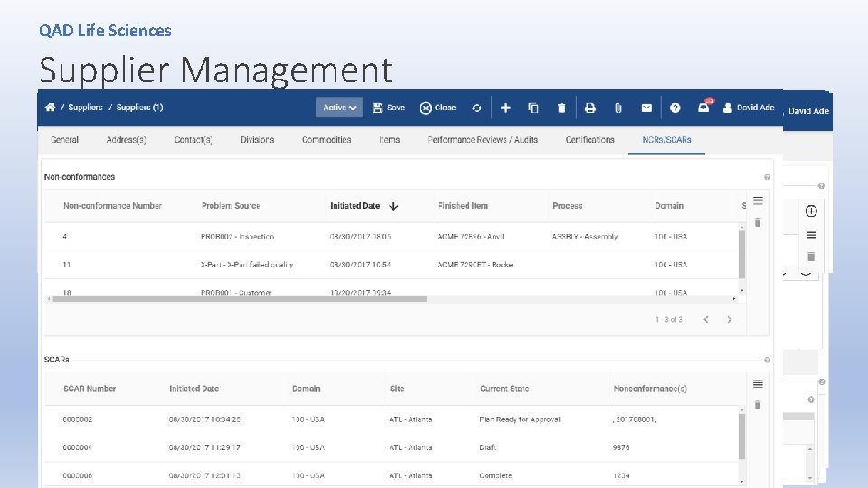Screen dimensions: 868x488
Task: Close the supplier record
Action: 438,108
